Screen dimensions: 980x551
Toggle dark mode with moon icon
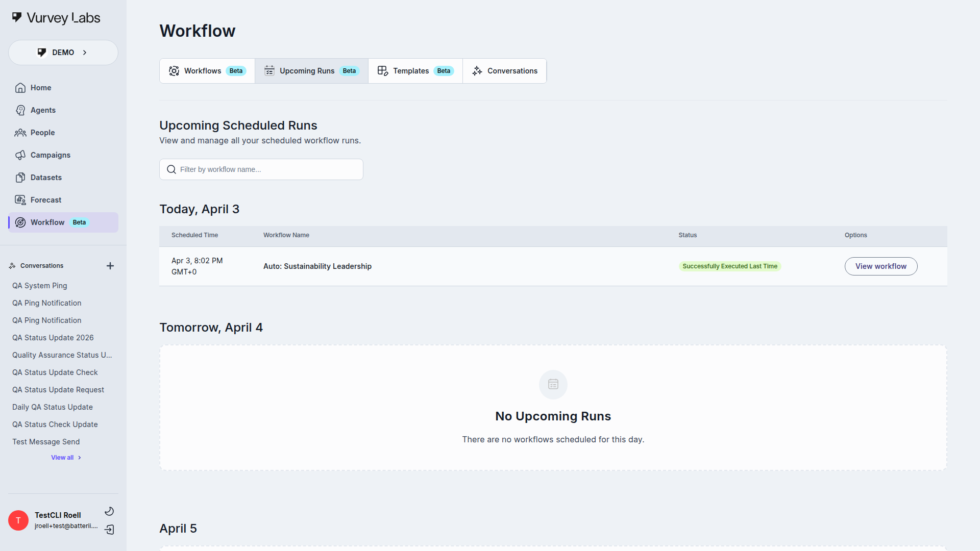coord(109,511)
